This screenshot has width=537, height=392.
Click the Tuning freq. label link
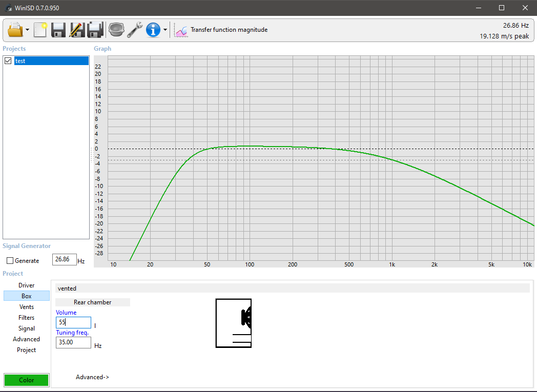pyautogui.click(x=72, y=333)
